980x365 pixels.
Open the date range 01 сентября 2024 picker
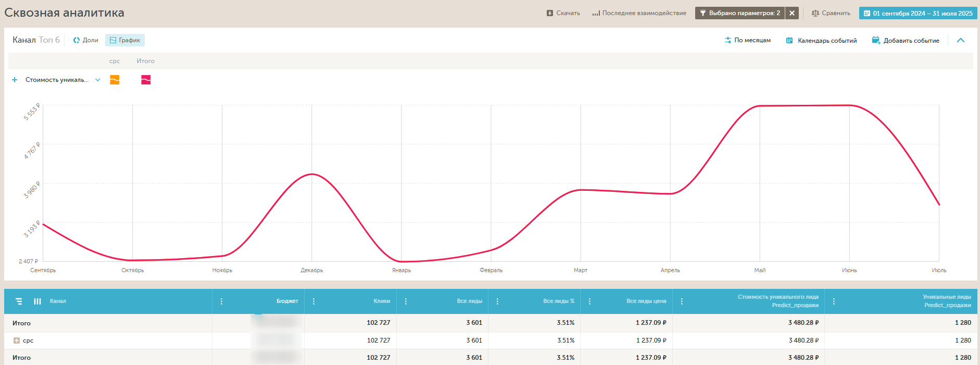(918, 13)
